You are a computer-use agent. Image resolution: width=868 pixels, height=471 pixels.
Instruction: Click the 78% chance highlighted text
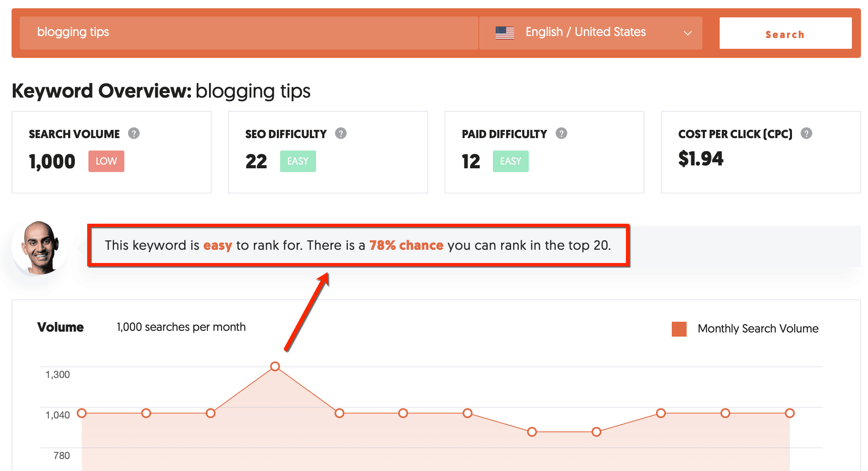click(406, 245)
